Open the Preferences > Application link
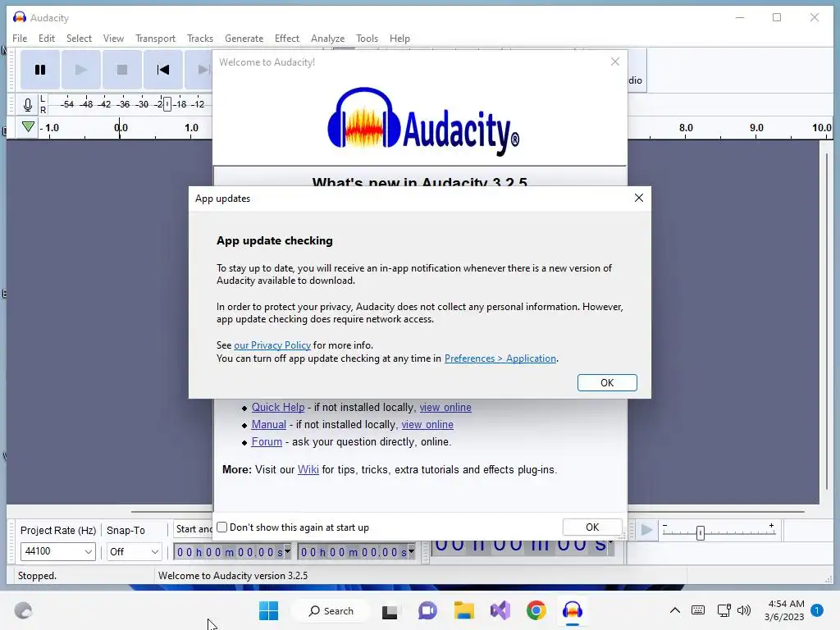Viewport: 840px width, 630px height. pos(500,358)
